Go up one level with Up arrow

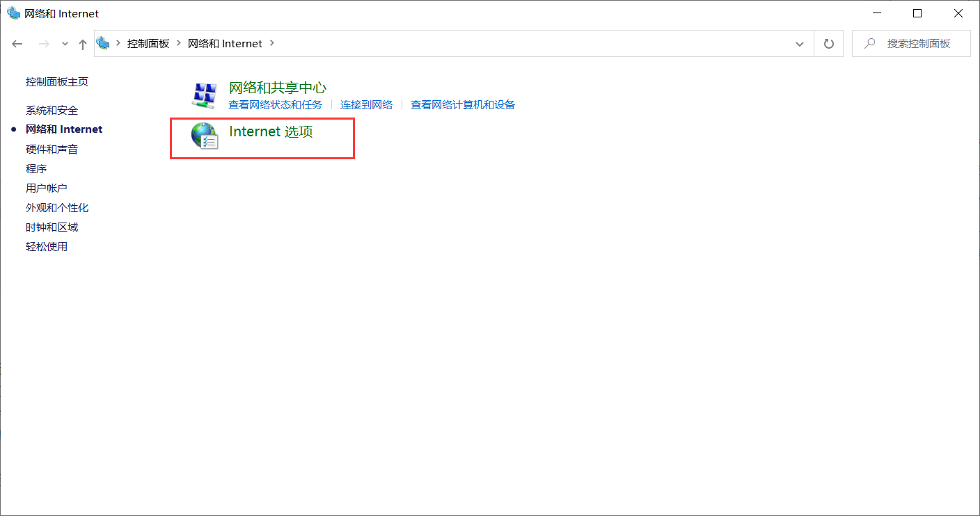tap(83, 44)
